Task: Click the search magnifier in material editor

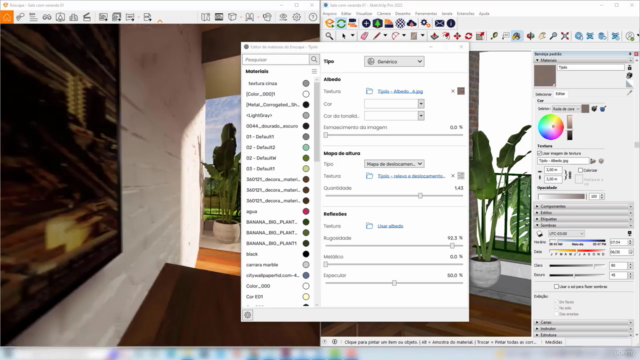Action: click(314, 60)
